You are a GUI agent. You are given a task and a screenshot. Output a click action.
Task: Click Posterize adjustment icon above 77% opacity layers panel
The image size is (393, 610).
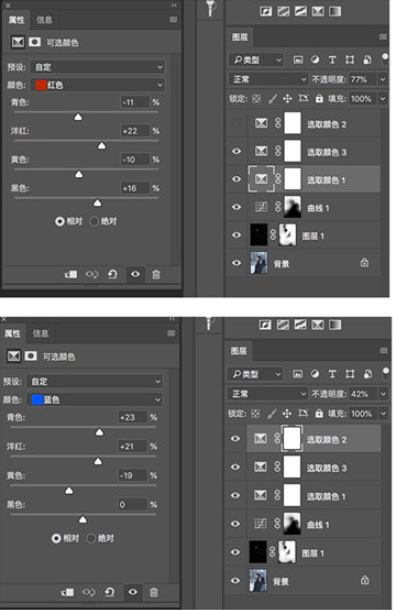pyautogui.click(x=283, y=11)
